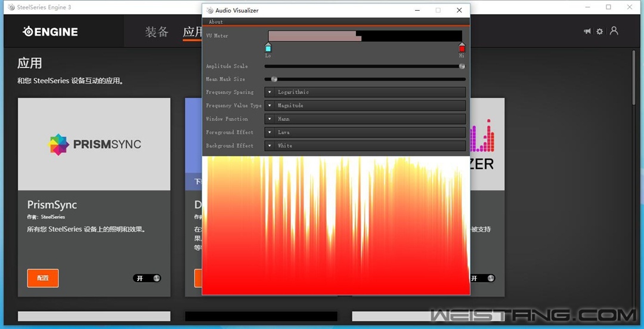Screen dimensions: 644x329
Task: Click the Hi red color marker
Action: coord(462,48)
